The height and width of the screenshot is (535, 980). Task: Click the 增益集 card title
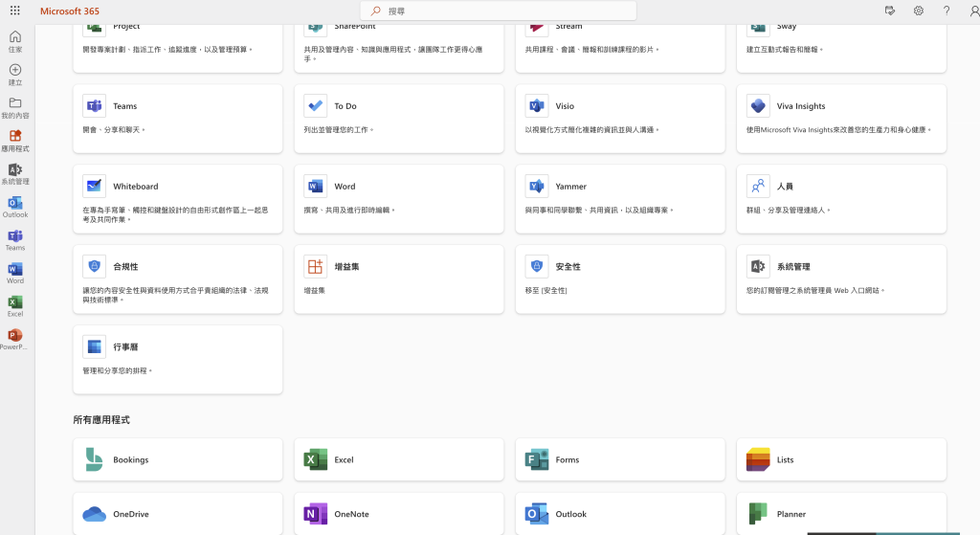(346, 267)
